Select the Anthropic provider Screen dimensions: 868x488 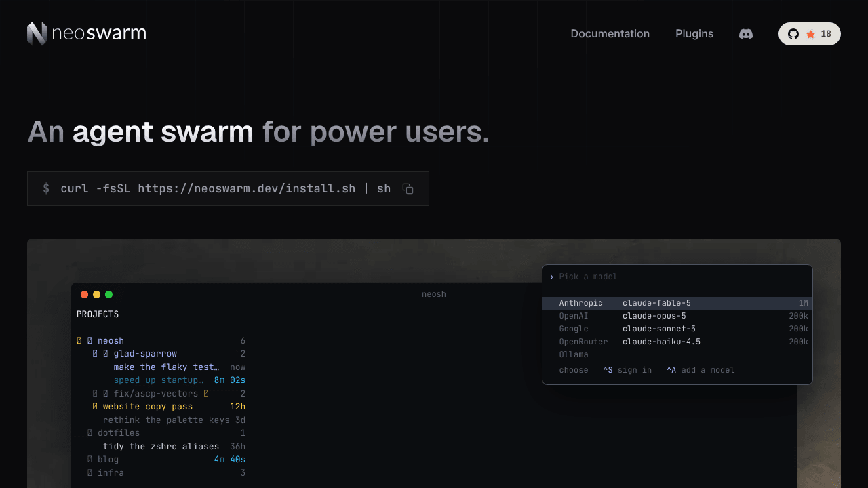click(x=580, y=303)
